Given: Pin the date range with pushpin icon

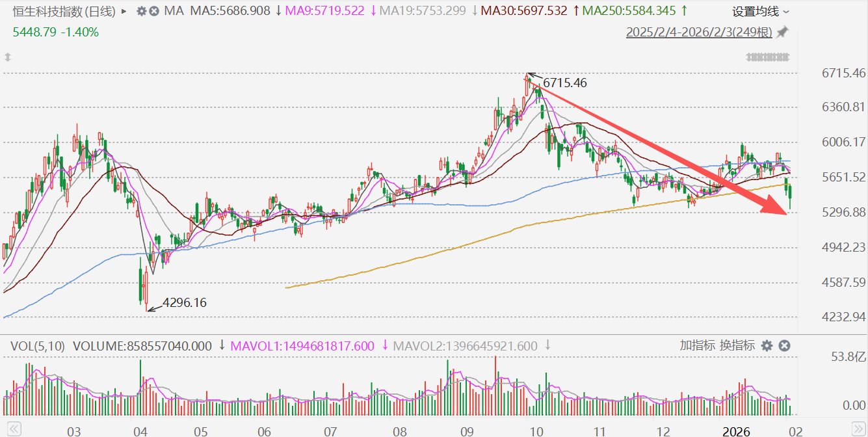Looking at the screenshot, I should click(782, 32).
